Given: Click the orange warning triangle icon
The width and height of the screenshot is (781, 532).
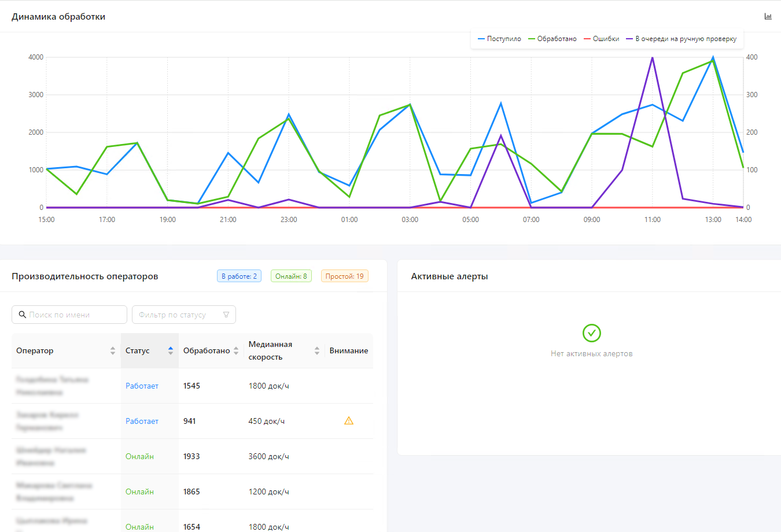Looking at the screenshot, I should point(349,420).
